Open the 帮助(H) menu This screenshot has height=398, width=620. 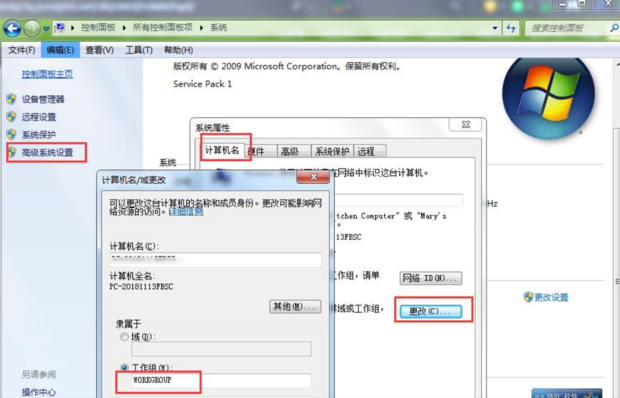[178, 50]
